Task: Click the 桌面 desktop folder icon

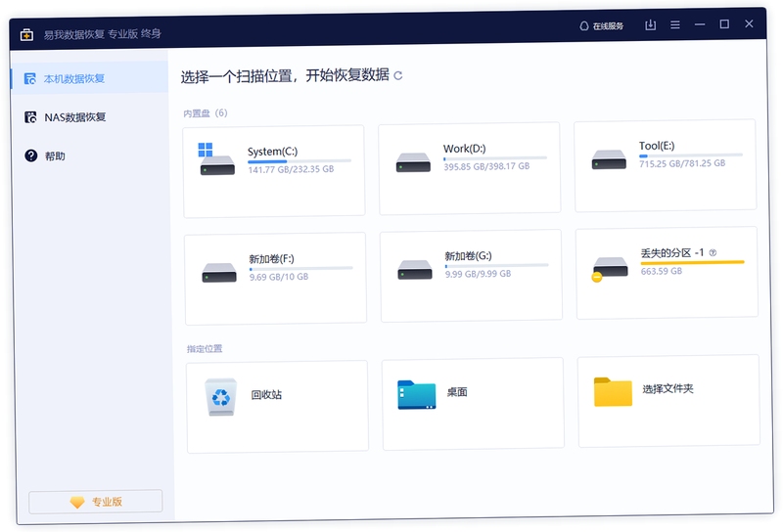Action: 417,395
